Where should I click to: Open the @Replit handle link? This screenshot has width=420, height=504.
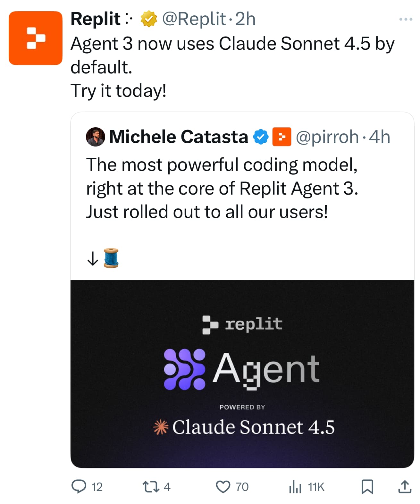click(x=194, y=19)
